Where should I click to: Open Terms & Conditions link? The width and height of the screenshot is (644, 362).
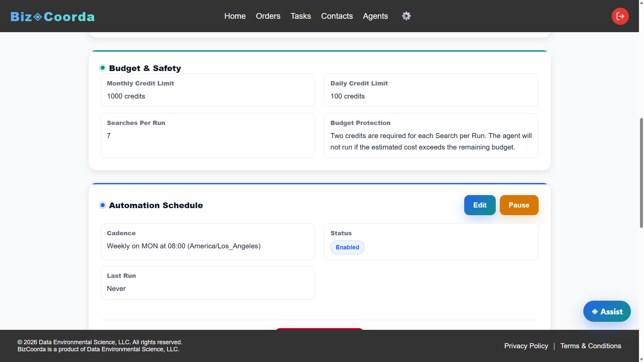(x=591, y=346)
